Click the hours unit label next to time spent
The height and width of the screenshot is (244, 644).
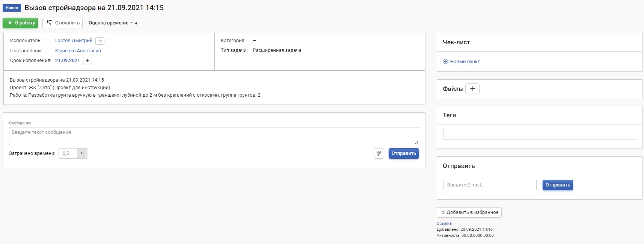(x=82, y=153)
